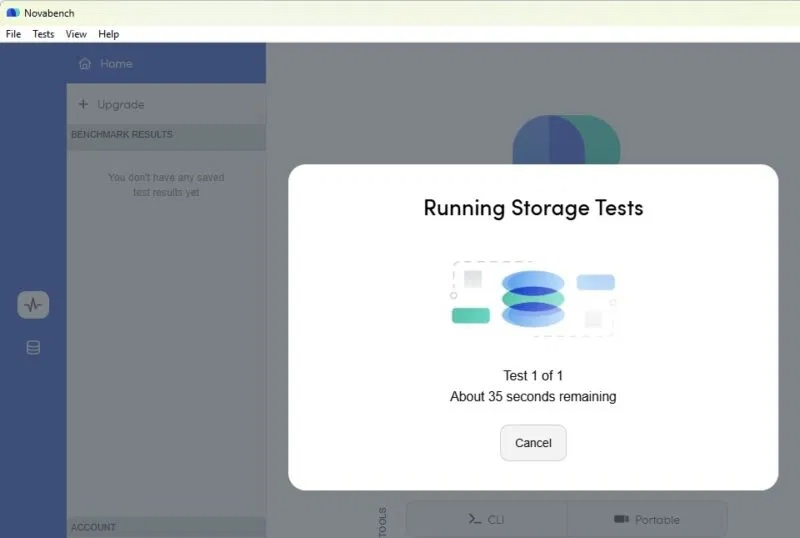Click the plus icon beside Upgrade
Screen dimensions: 800x538
(83, 104)
